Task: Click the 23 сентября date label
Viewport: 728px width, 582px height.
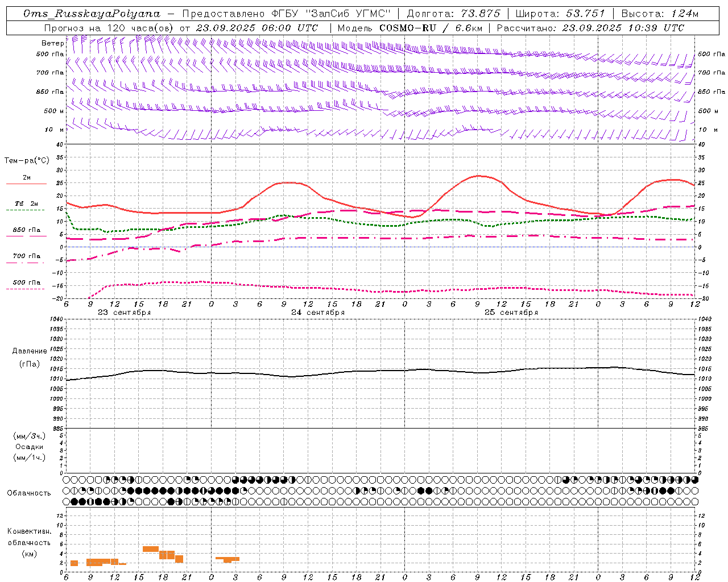Action: point(124,313)
